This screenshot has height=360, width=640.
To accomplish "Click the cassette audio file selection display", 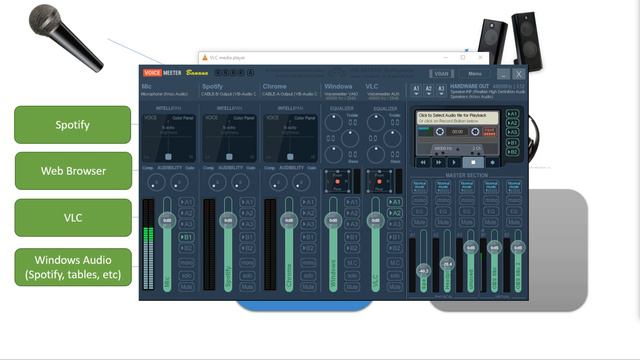I will (x=457, y=118).
